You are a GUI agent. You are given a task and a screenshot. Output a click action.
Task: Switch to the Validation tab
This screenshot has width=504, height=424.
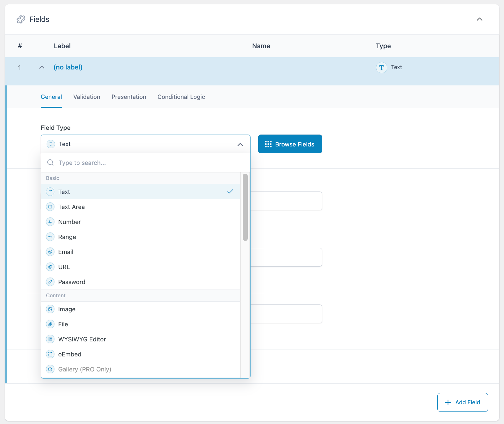coord(87,97)
